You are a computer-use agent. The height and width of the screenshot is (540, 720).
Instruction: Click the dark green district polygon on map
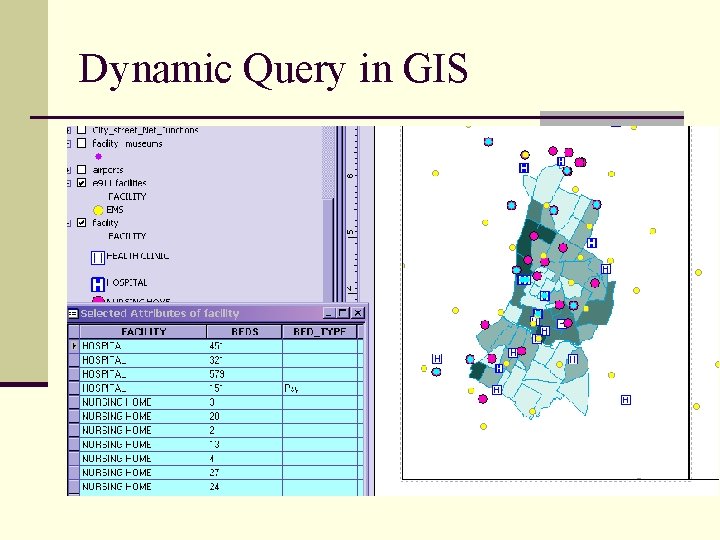tap(478, 370)
